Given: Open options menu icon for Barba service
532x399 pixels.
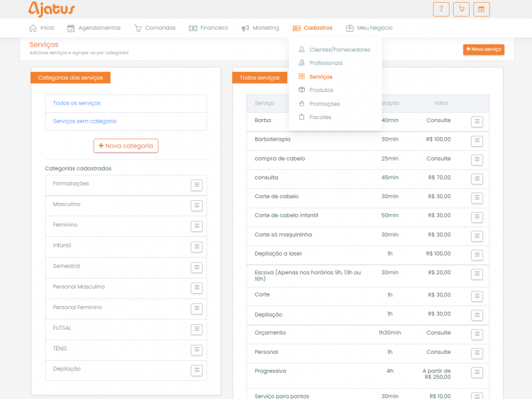Looking at the screenshot, I should [x=477, y=122].
